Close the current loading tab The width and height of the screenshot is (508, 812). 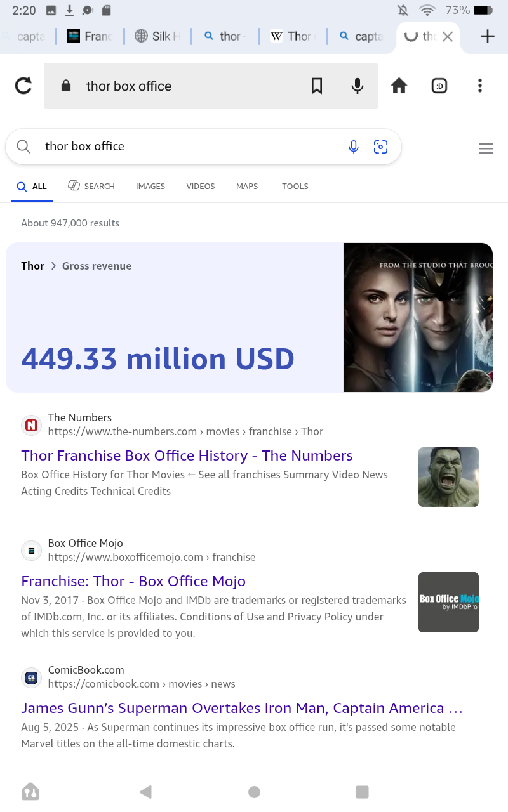click(448, 36)
